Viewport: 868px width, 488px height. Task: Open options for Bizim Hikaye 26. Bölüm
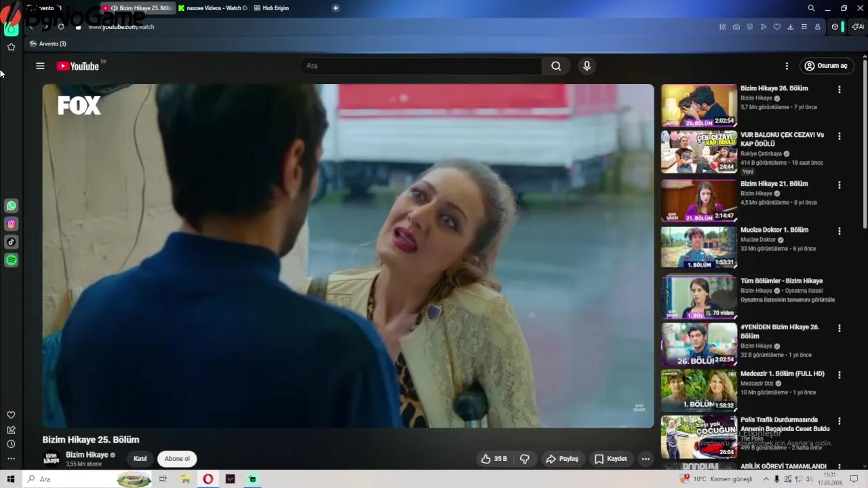840,89
